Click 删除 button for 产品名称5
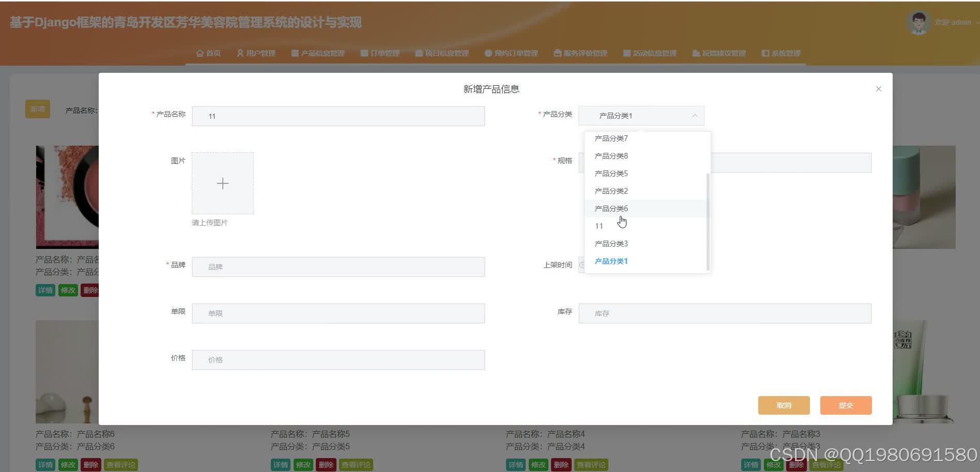980x472 pixels. [x=326, y=465]
